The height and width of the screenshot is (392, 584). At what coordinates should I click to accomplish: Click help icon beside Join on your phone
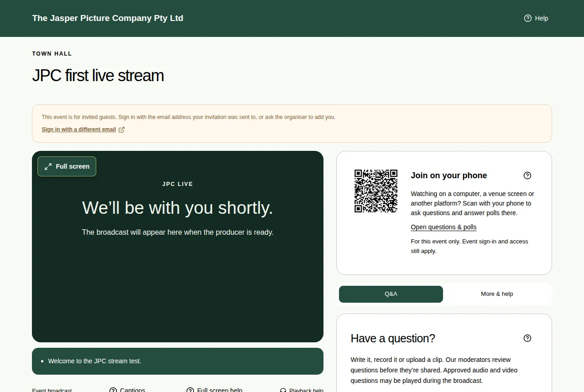(x=527, y=175)
